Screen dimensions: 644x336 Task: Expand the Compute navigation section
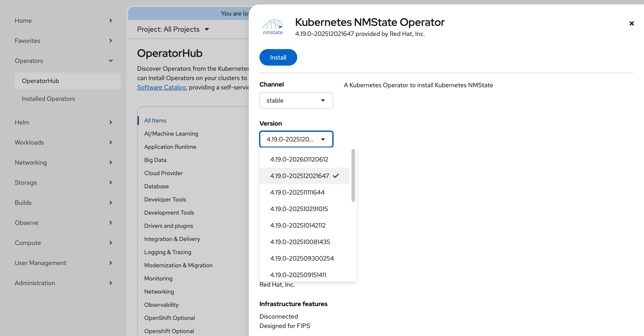pos(64,243)
